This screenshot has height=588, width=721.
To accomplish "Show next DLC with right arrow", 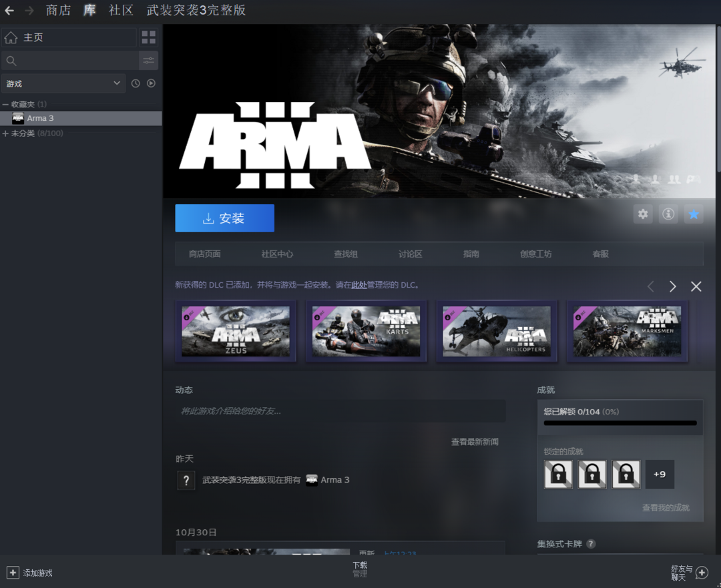I will pyautogui.click(x=673, y=286).
